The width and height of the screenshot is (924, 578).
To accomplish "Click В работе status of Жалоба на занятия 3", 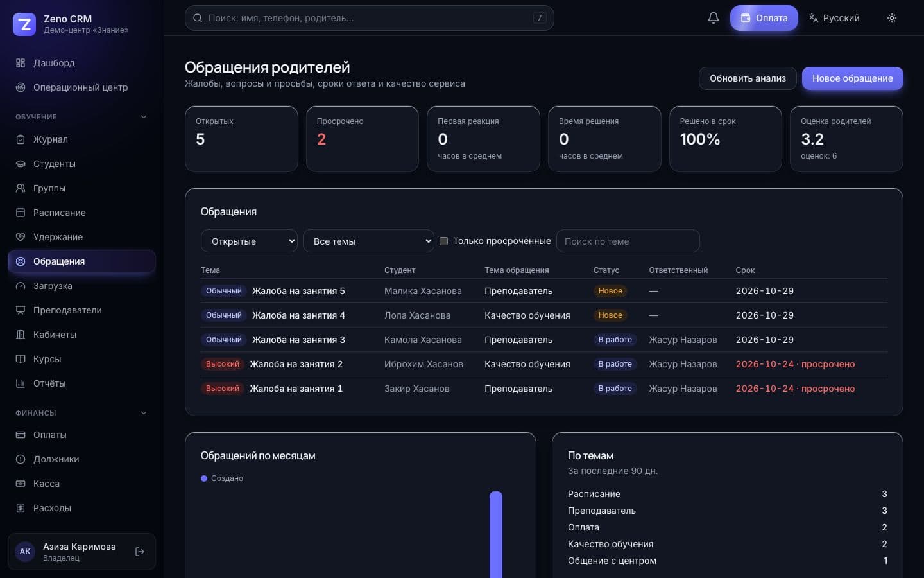I will coord(615,340).
